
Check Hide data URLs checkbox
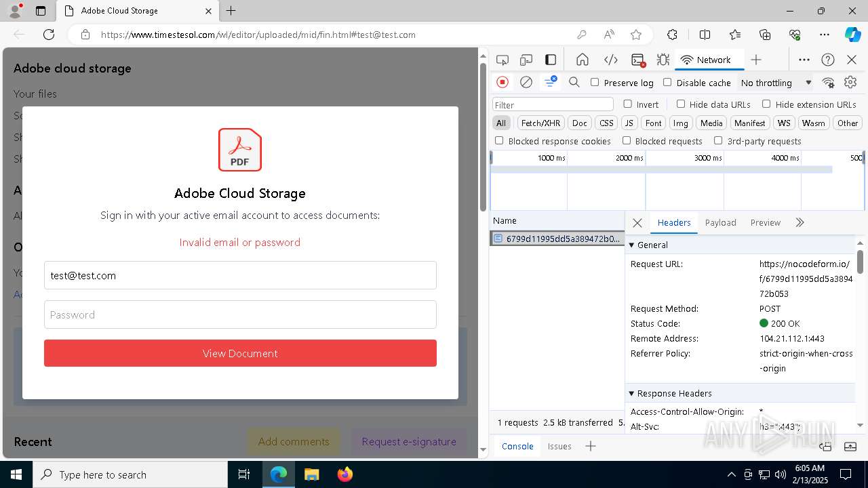click(681, 104)
